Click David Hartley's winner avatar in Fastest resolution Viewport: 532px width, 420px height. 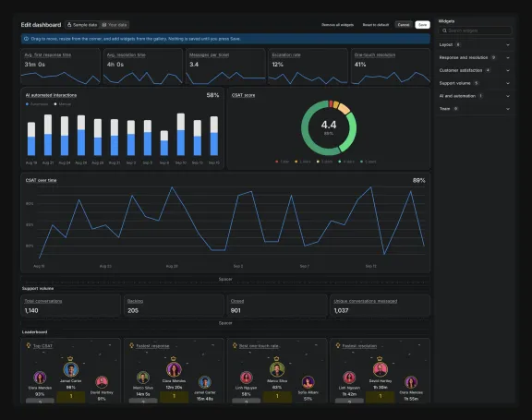pos(381,370)
